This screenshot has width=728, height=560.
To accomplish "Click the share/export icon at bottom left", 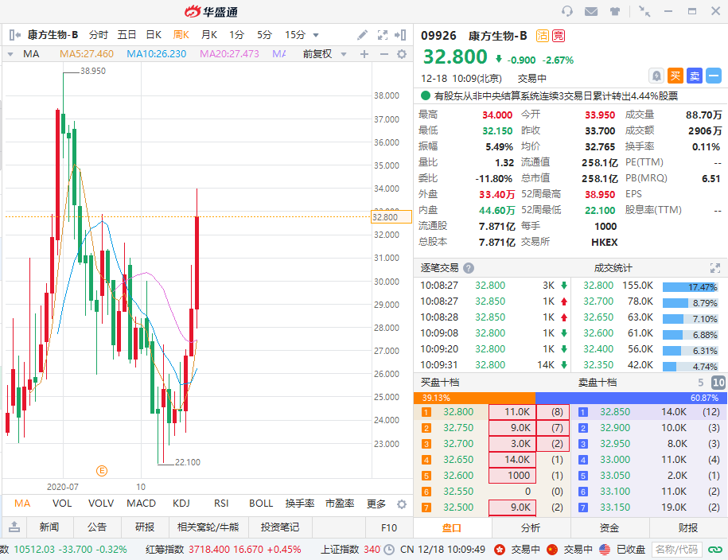I will 14,527.
